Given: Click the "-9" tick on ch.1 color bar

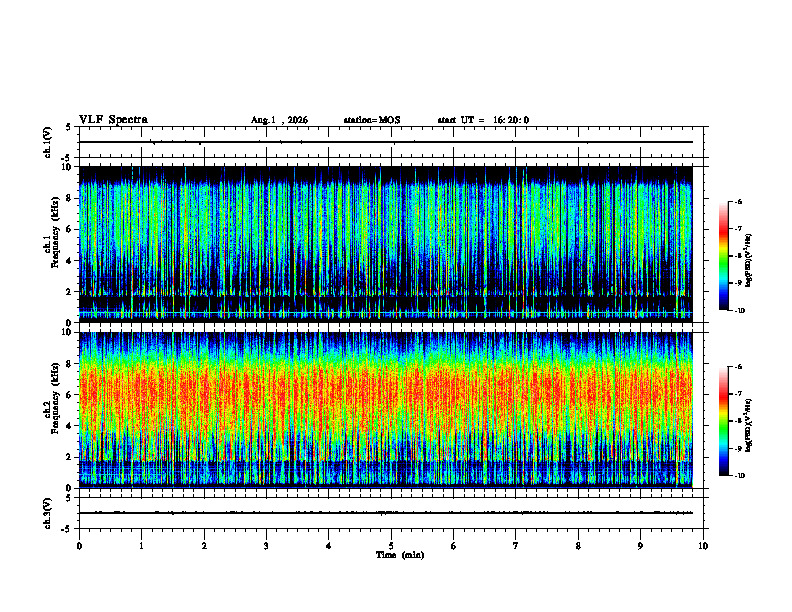Looking at the screenshot, I should click(x=738, y=283).
